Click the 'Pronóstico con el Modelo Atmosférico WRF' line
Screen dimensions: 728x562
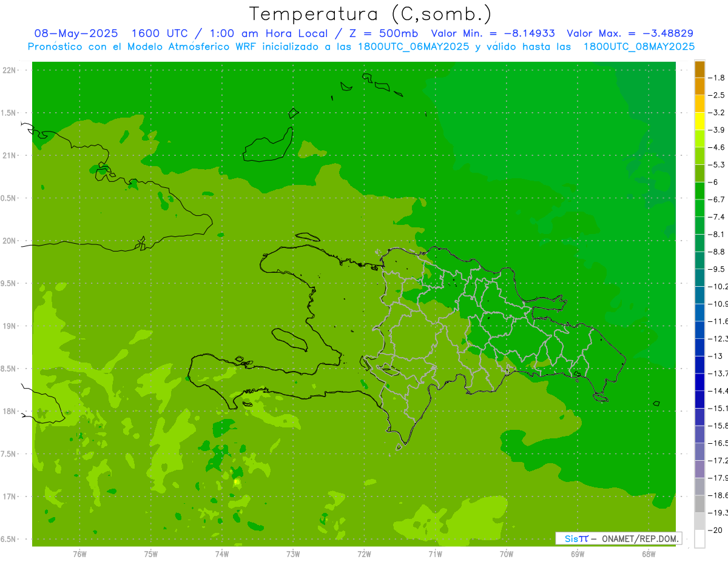click(x=143, y=47)
